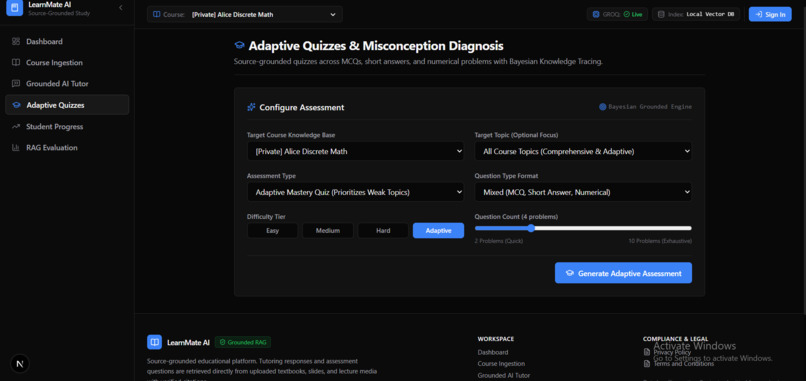Go to Course Ingestion in the sidebar
The image size is (806, 381).
tap(67, 63)
